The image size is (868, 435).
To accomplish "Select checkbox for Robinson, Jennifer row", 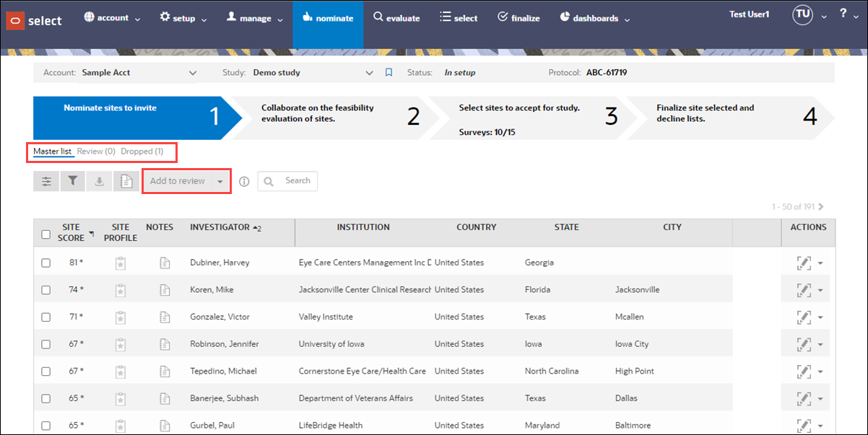I will [x=46, y=344].
